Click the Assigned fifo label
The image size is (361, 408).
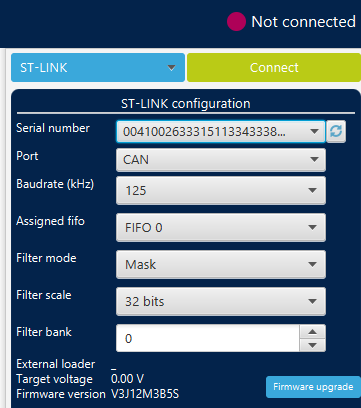point(50,221)
